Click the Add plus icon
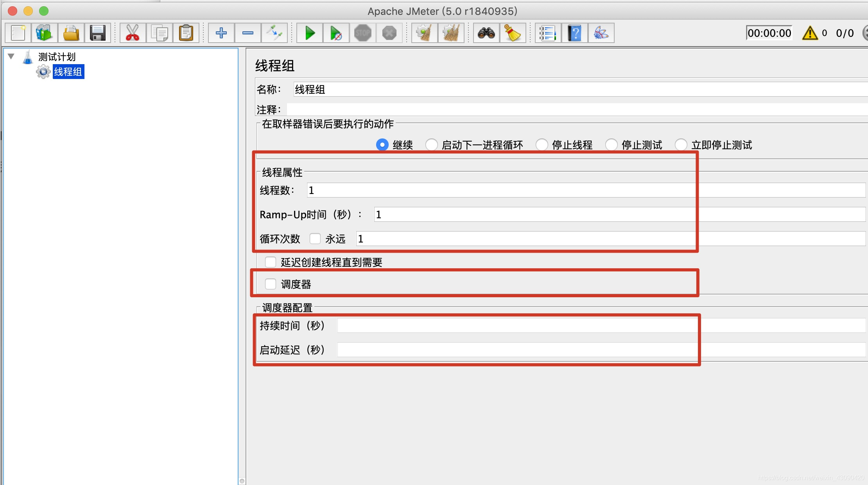 coord(221,33)
